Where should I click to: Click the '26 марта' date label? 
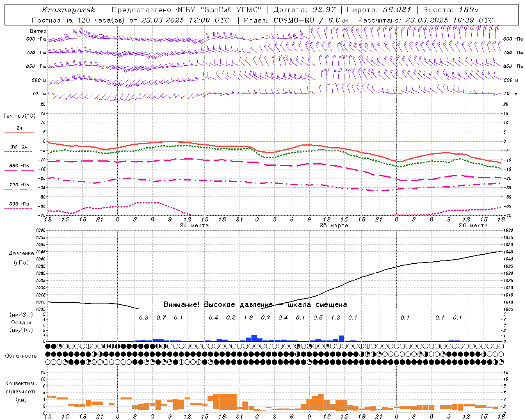tap(473, 226)
